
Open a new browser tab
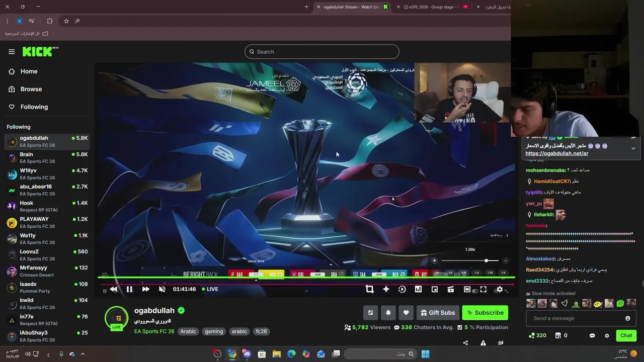point(306,7)
